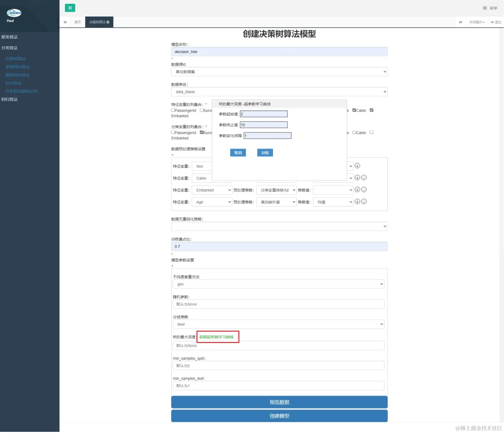Expand the 关闭操作 dropdown

[x=477, y=22]
